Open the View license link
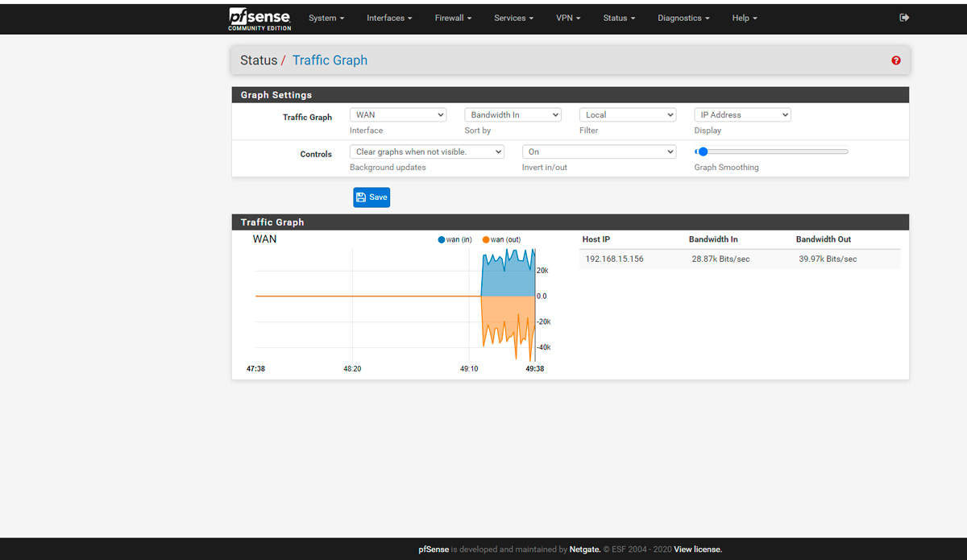Image resolution: width=967 pixels, height=560 pixels. [698, 550]
